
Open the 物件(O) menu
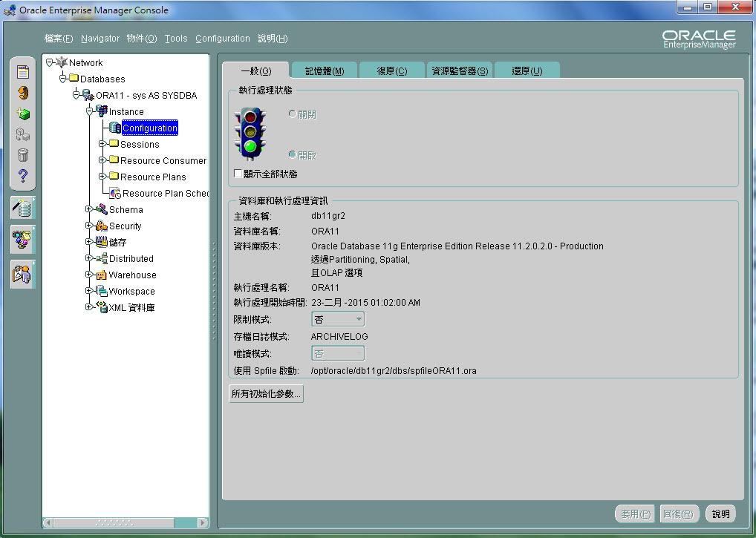(x=142, y=39)
